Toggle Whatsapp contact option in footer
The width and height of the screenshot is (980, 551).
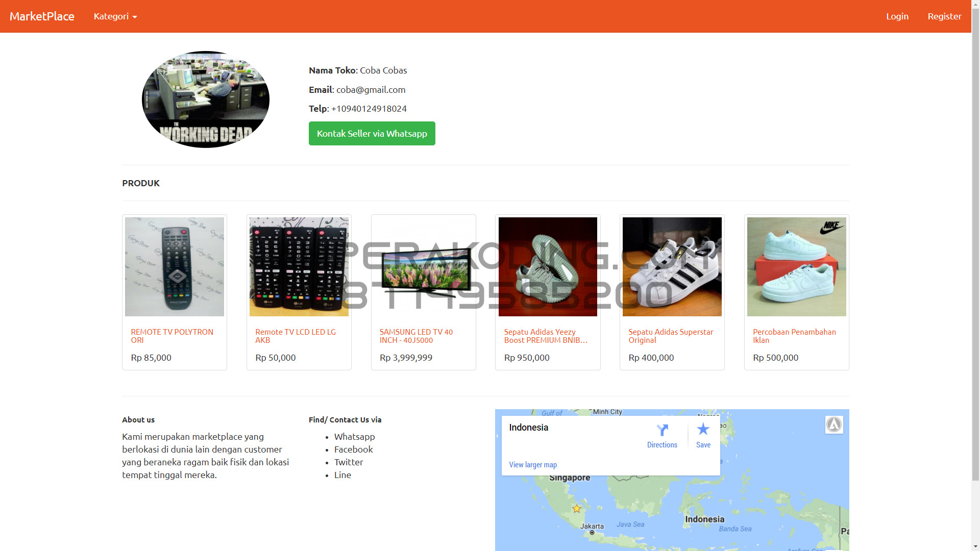355,437
